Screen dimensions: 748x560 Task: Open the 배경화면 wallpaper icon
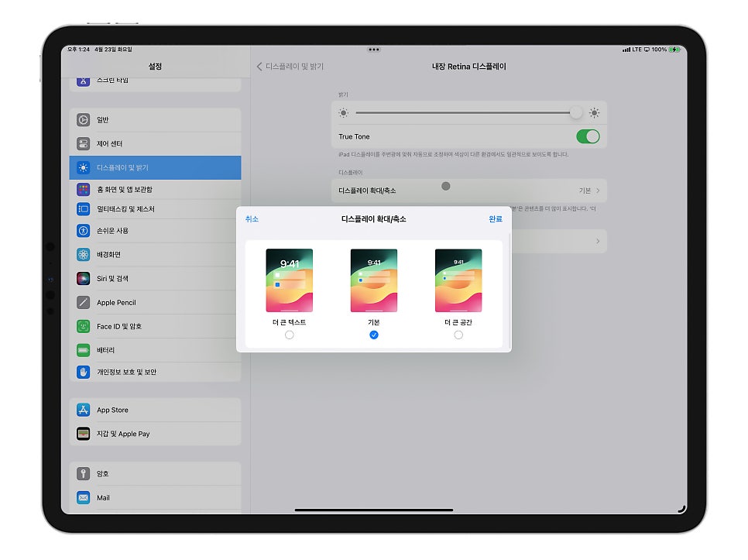(x=83, y=255)
